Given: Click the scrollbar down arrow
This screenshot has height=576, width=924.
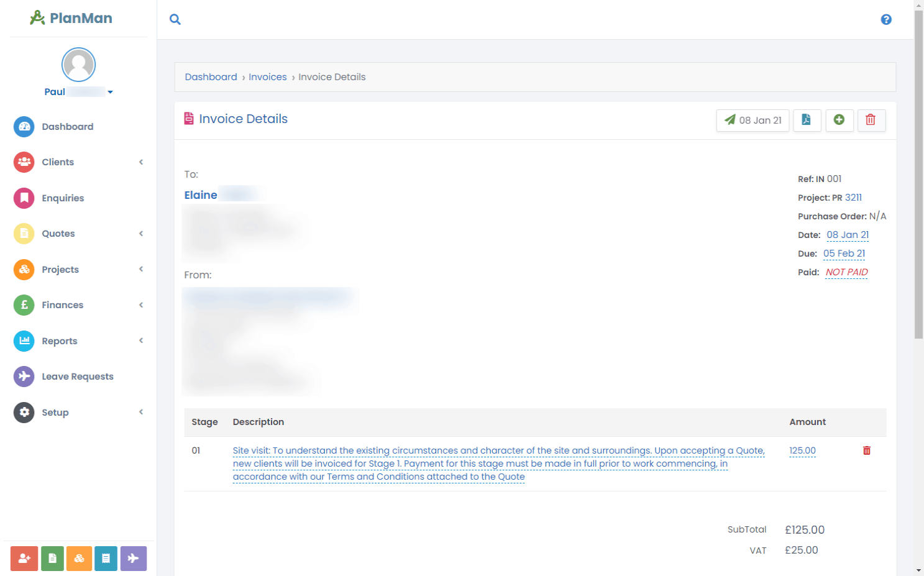Looking at the screenshot, I should 918,570.
